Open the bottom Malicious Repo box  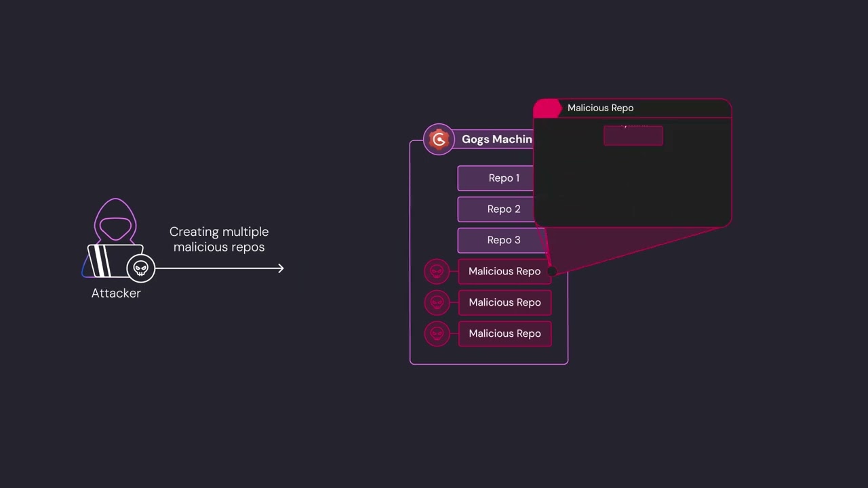pos(505,333)
